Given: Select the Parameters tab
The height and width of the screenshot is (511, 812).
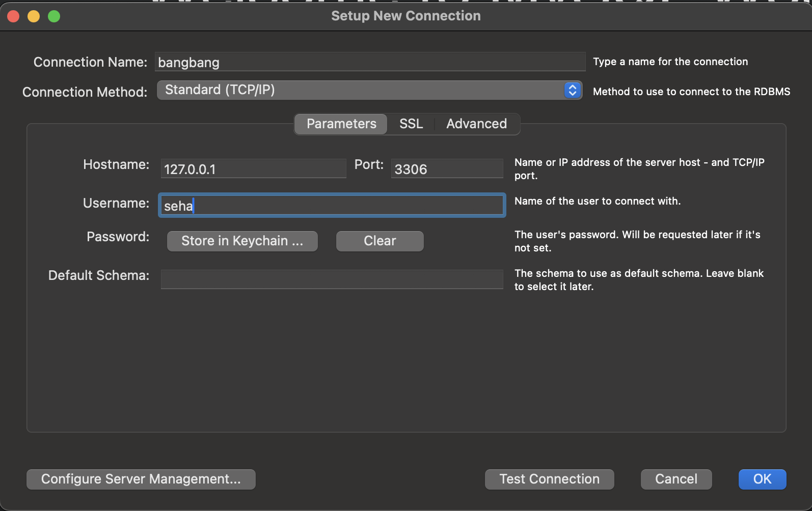Looking at the screenshot, I should 341,124.
